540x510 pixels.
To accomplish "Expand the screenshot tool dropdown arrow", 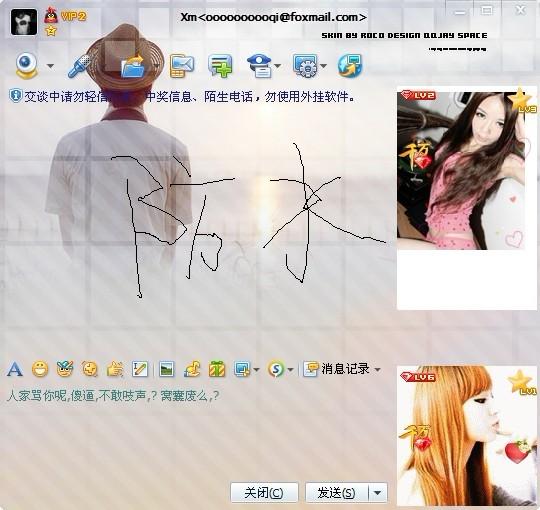I will [256, 370].
